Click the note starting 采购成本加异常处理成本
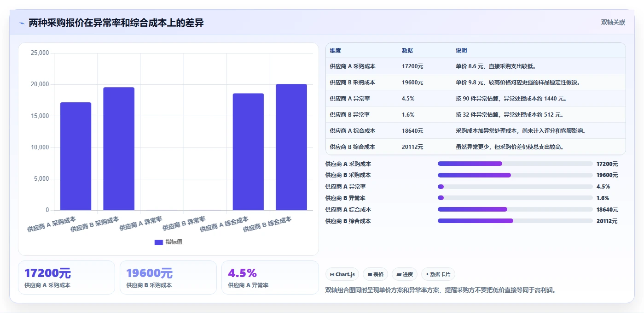This screenshot has height=313, width=644. pos(521,131)
